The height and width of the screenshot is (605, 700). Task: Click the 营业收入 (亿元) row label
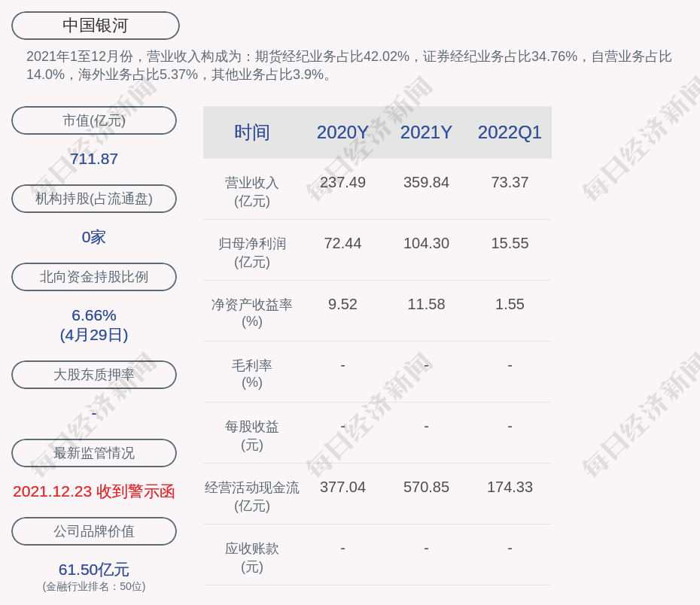[x=252, y=192]
